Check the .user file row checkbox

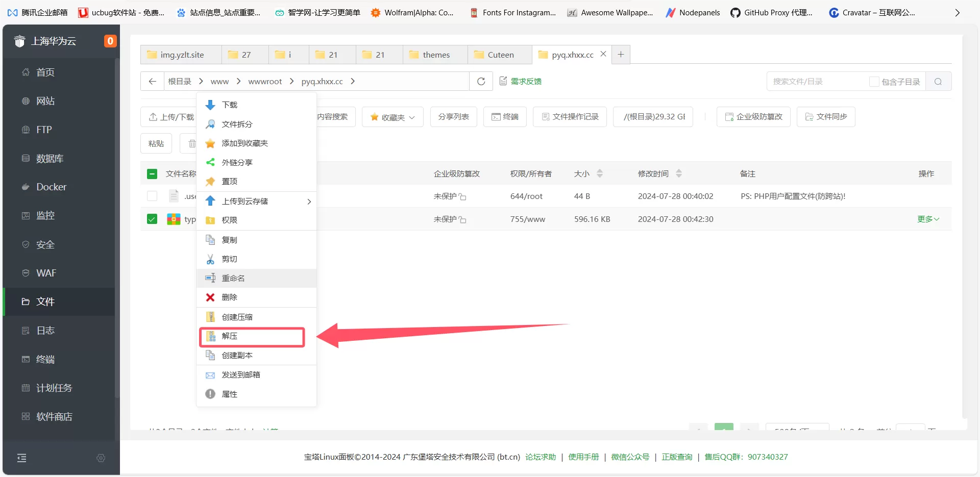[x=152, y=196]
